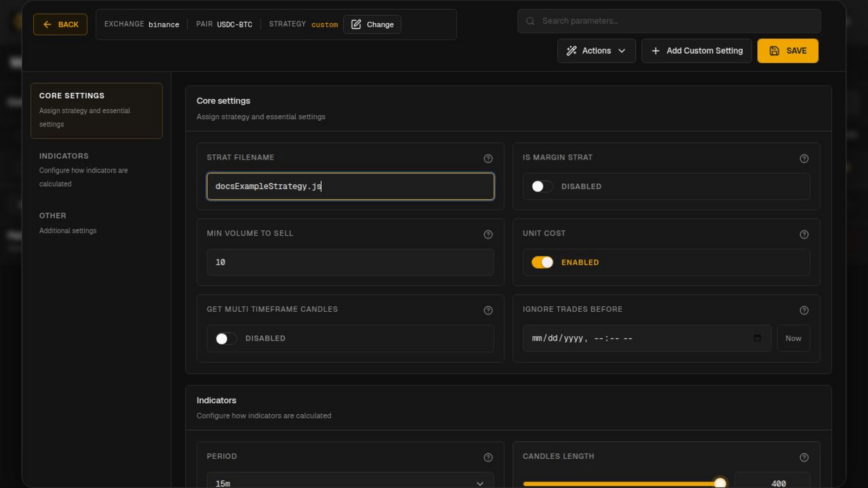Image resolution: width=868 pixels, height=488 pixels.
Task: Open the Actions dropdown menu
Action: 596,51
